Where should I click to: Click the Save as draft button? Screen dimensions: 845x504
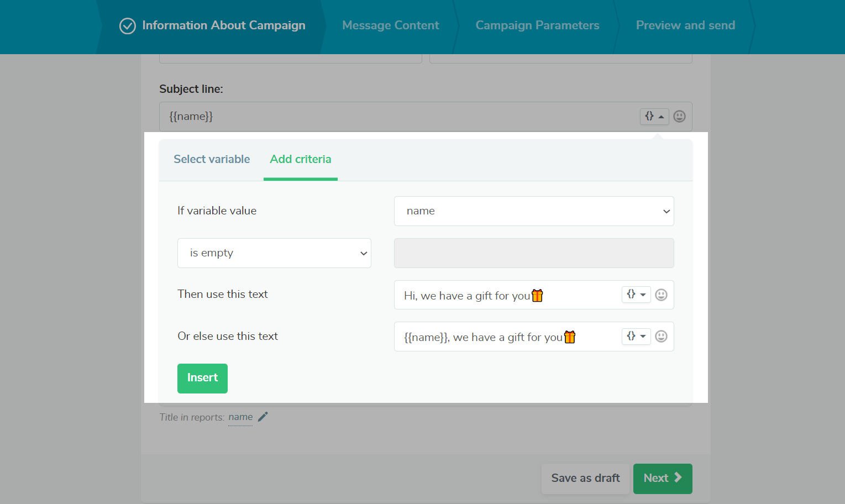[x=585, y=478]
